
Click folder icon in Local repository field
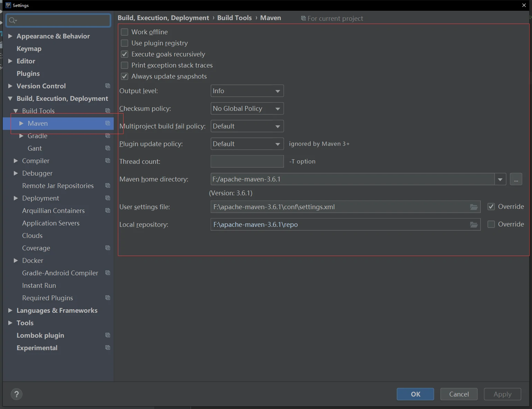pos(474,225)
